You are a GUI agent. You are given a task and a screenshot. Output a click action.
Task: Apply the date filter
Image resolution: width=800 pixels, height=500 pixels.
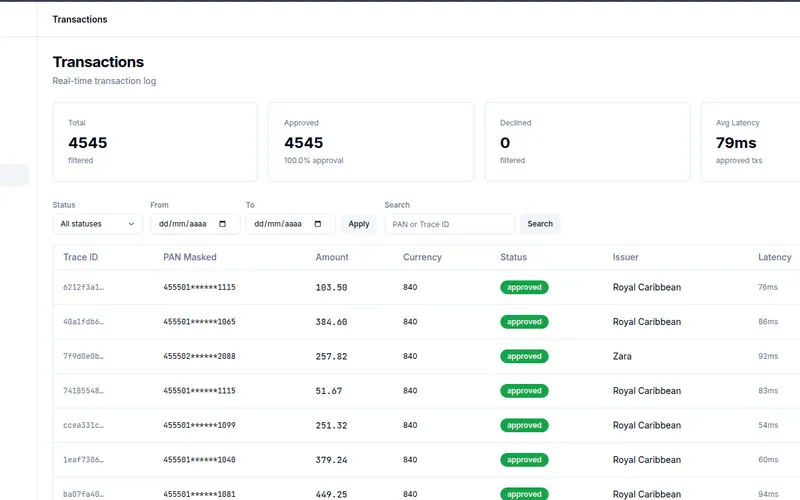point(359,224)
